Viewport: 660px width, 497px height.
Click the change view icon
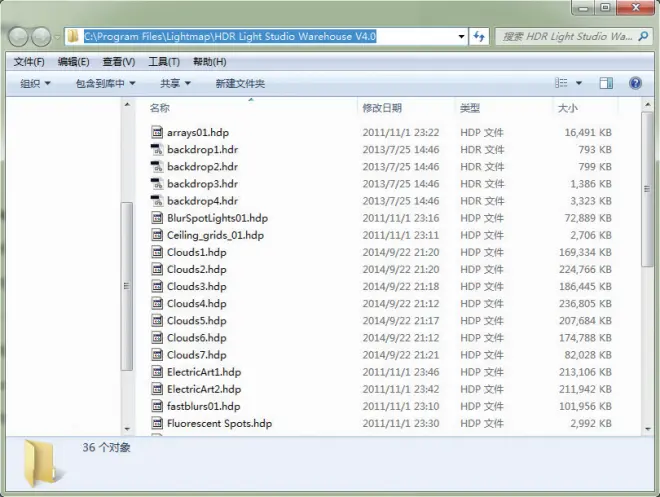[561, 83]
